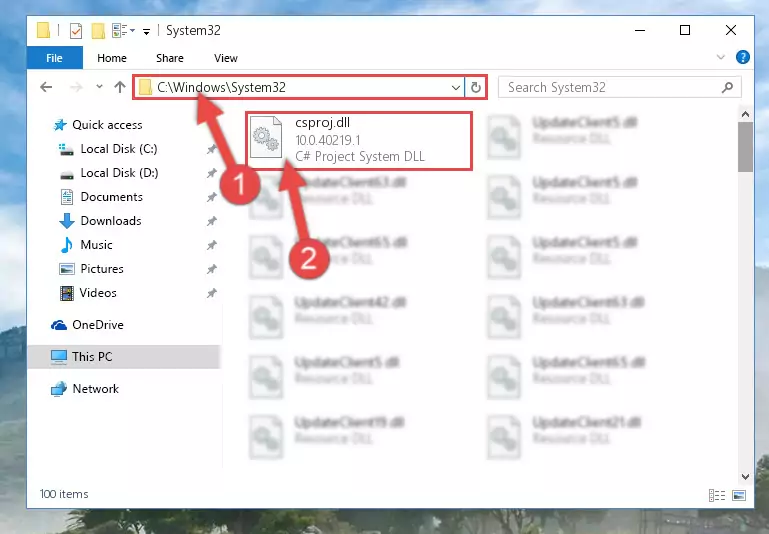Open the File menu
The height and width of the screenshot is (534, 769).
click(x=54, y=58)
